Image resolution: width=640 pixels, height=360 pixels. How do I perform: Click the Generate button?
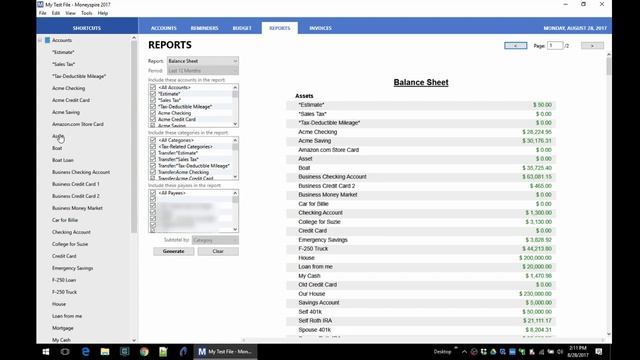coord(173,251)
